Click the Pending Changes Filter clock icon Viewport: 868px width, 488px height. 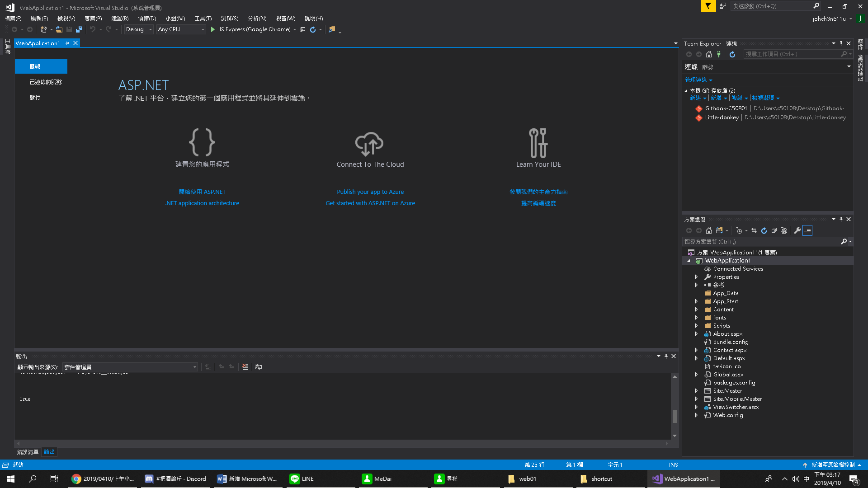pos(739,230)
